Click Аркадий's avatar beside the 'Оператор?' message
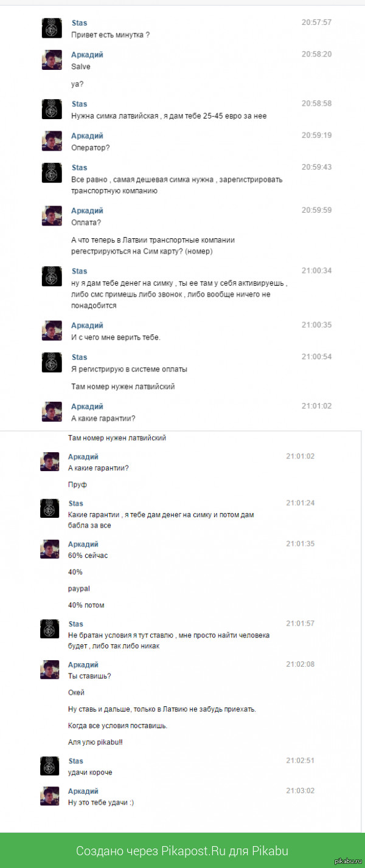 pos(52,141)
